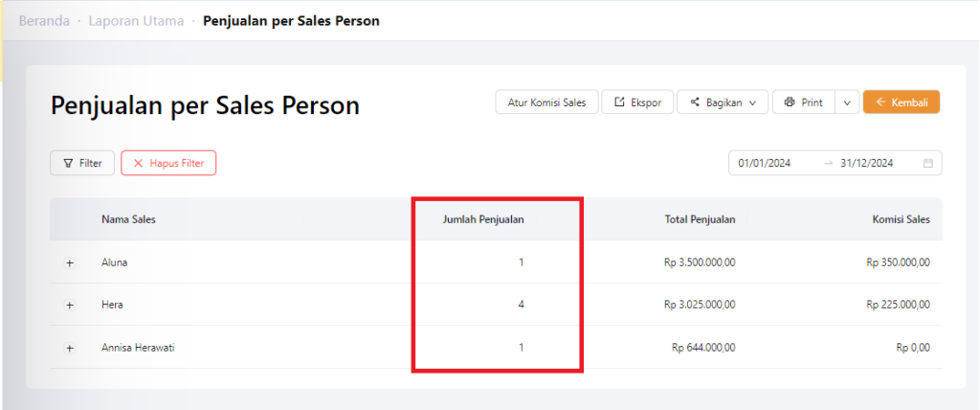Go to Laporan Utama breadcrumb
Screen dimensions: 980x410
coord(136,21)
